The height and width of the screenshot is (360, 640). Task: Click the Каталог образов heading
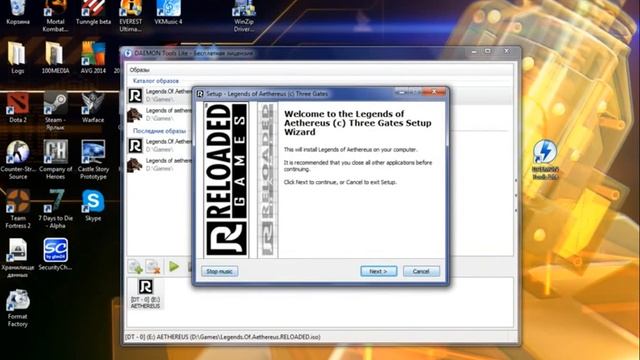pos(156,81)
